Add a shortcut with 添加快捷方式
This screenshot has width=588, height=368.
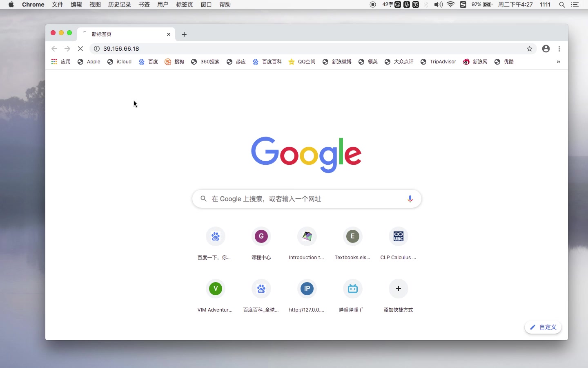pyautogui.click(x=398, y=296)
